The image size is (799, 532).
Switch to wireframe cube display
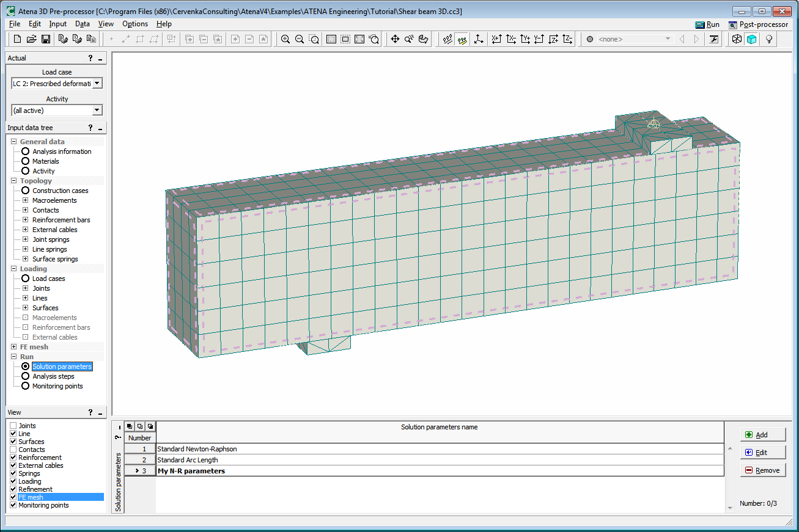click(737, 39)
